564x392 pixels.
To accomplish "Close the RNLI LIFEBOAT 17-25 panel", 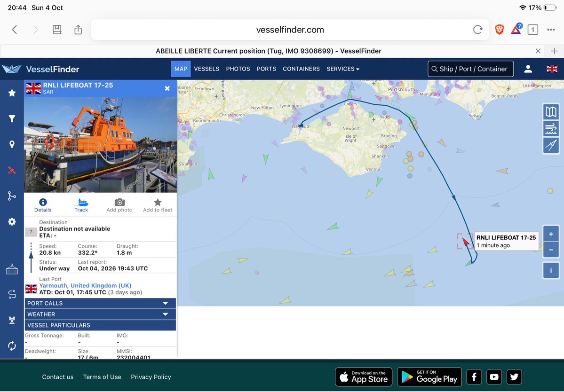I will (167, 88).
